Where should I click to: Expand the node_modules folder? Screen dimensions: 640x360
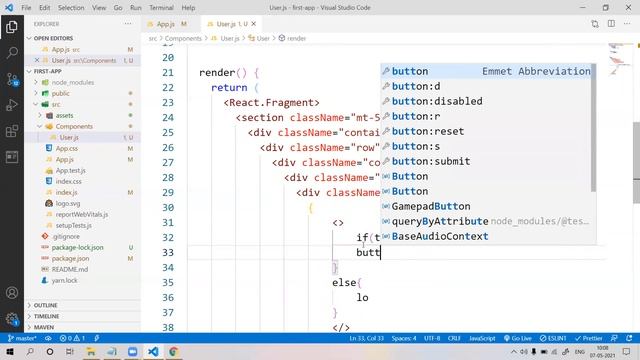click(x=73, y=82)
